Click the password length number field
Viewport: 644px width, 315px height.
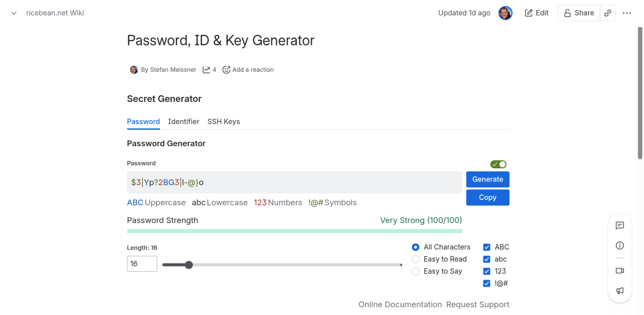point(142,264)
